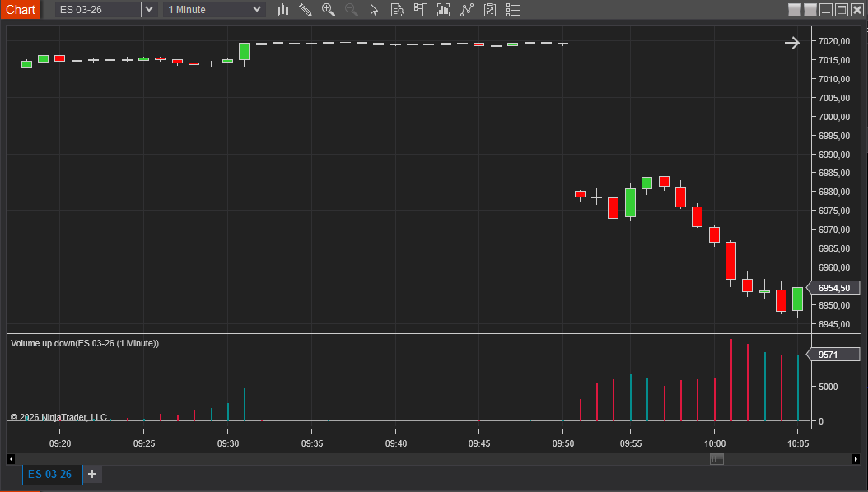
Task: Minimize the chart window
Action: 826,9
